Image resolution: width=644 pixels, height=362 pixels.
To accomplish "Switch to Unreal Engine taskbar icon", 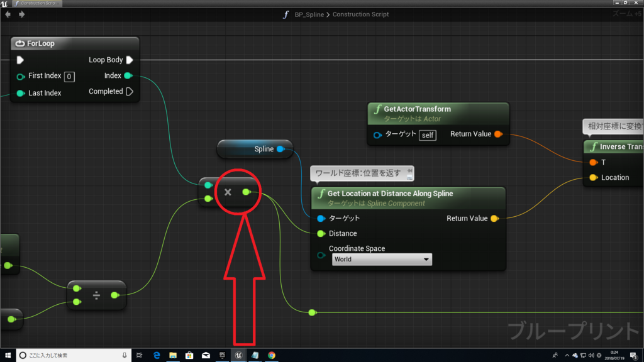I will coord(238,356).
